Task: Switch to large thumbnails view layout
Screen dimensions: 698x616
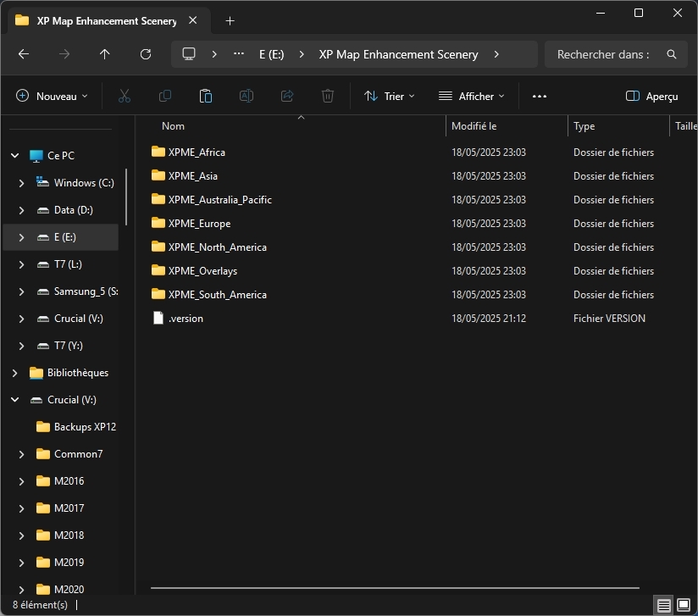Action: pyautogui.click(x=684, y=605)
